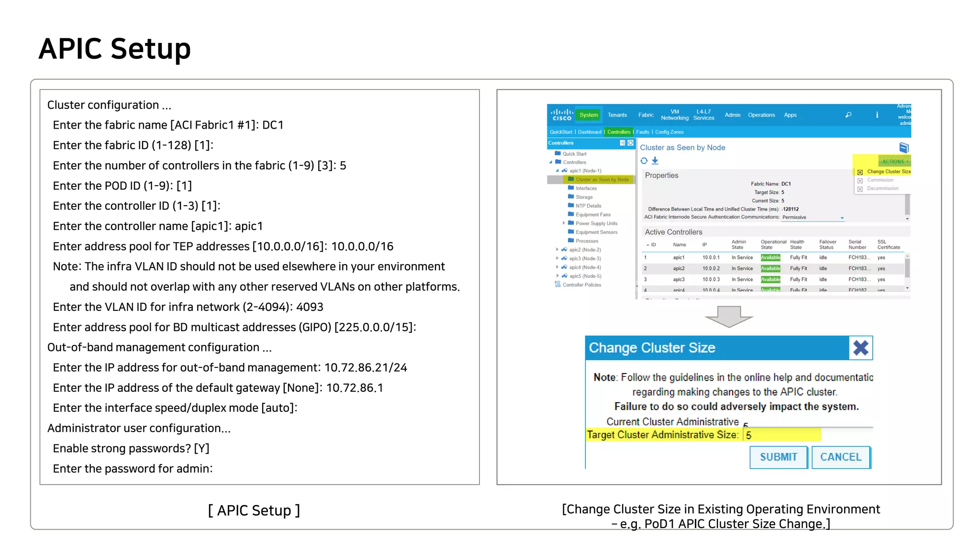Click the first Controllers panel header icon

click(x=622, y=143)
